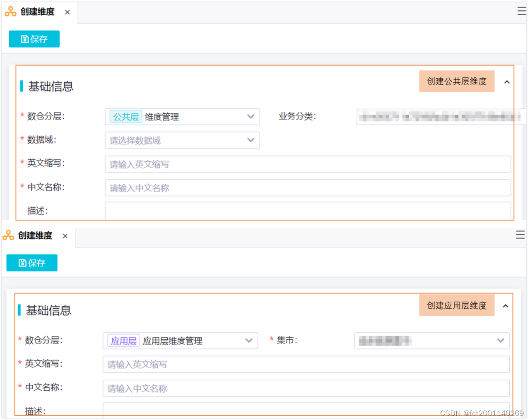Close the 创建维度 tab above the 公共层 form
This screenshot has height=420, width=530.
pyautogui.click(x=67, y=12)
